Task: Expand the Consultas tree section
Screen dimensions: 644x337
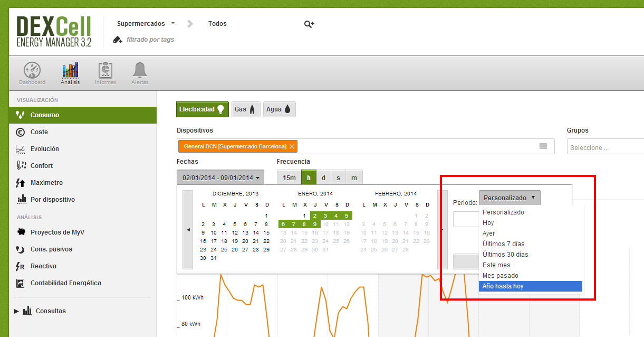Action: (x=16, y=311)
